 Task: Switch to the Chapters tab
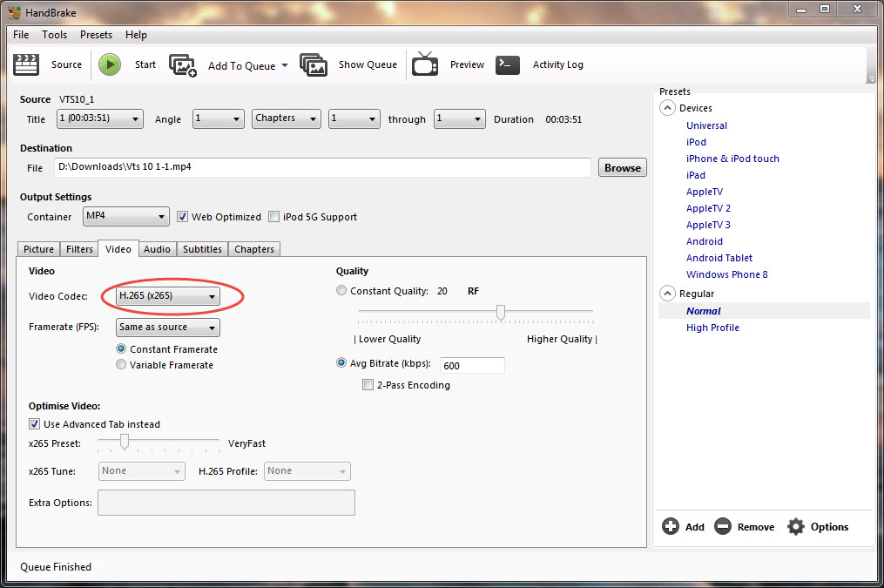tap(254, 249)
